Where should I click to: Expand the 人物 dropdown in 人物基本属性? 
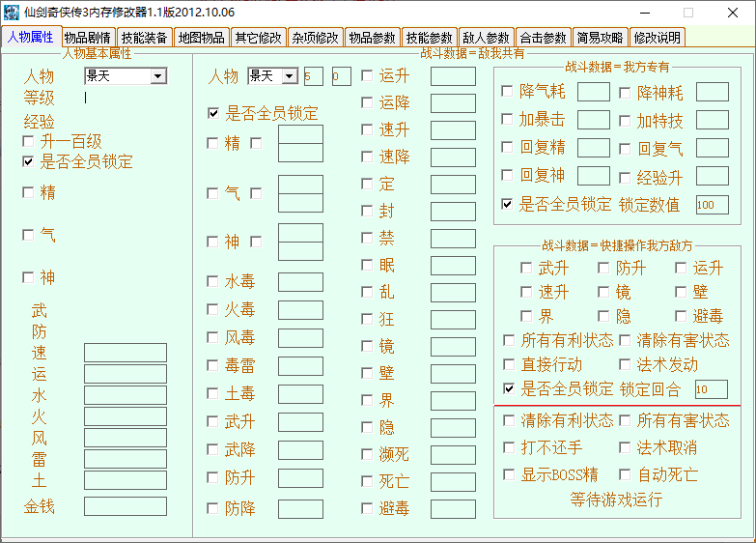tap(157, 76)
